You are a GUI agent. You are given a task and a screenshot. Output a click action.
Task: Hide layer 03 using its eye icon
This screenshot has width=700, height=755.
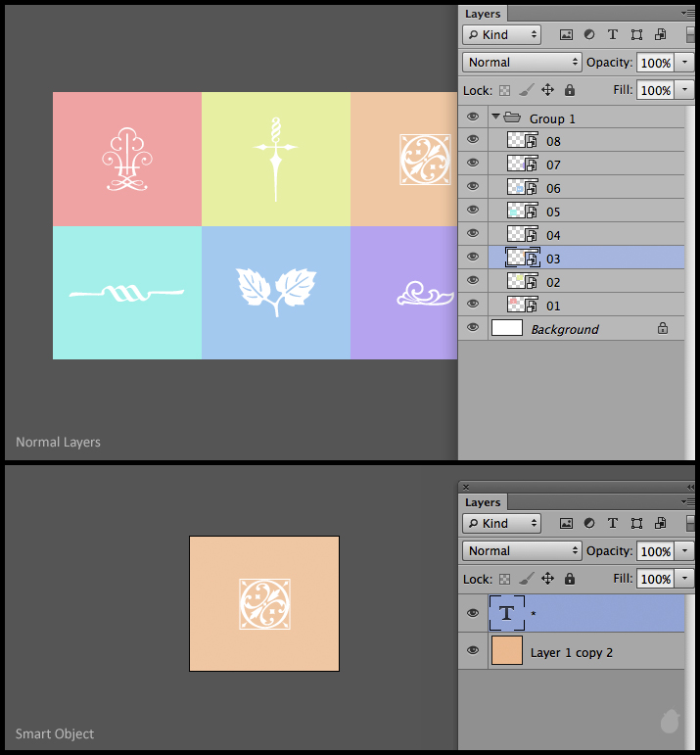tap(473, 258)
